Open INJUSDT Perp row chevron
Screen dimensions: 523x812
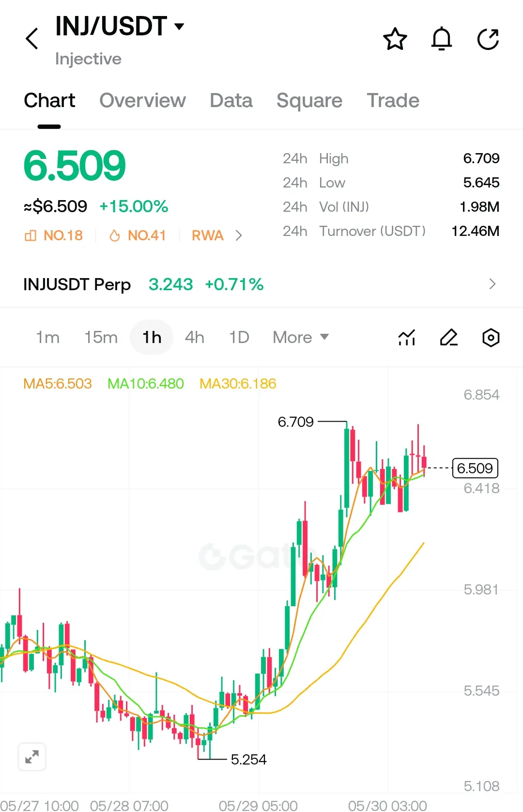(492, 284)
